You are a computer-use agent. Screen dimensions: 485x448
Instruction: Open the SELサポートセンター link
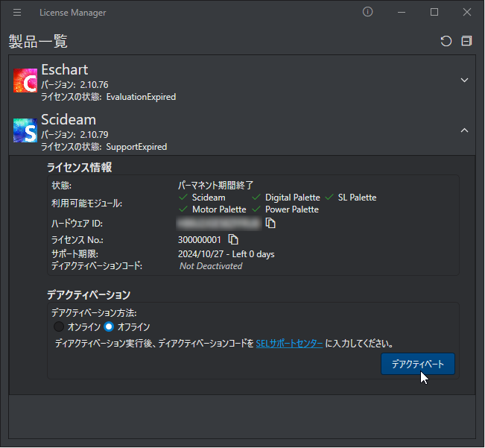(289, 344)
